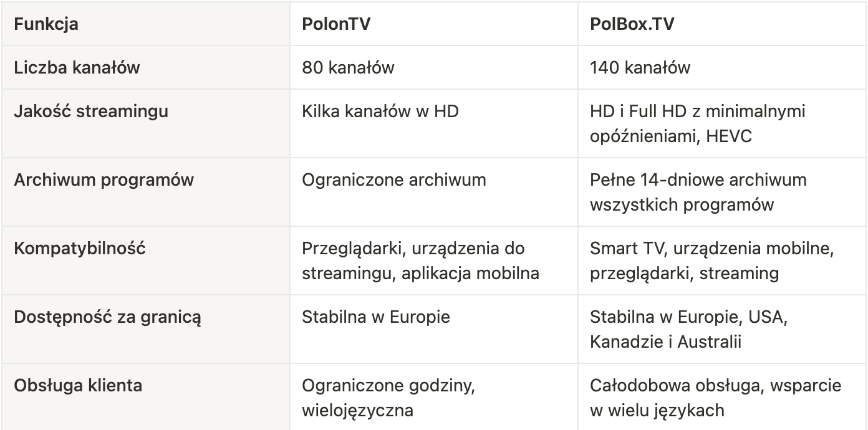Click the Stabilna w Europie, USA, Kanadzie cell
The width and height of the screenshot is (868, 430).
689,329
